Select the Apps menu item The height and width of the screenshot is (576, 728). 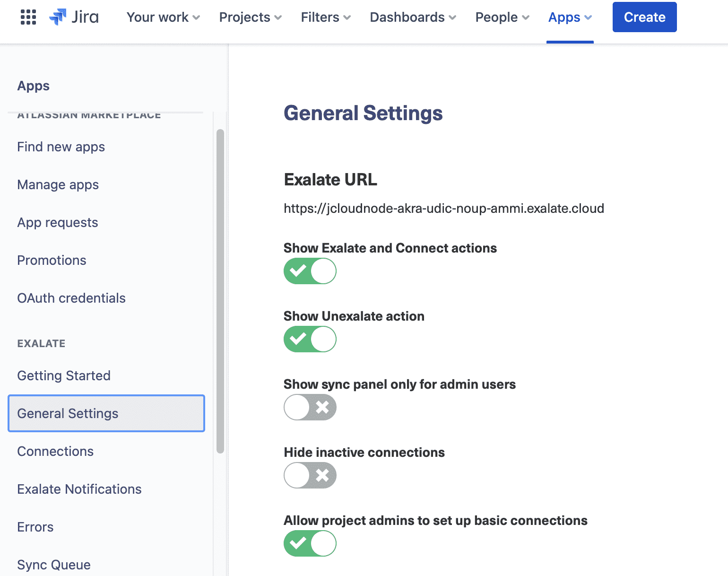coord(569,17)
